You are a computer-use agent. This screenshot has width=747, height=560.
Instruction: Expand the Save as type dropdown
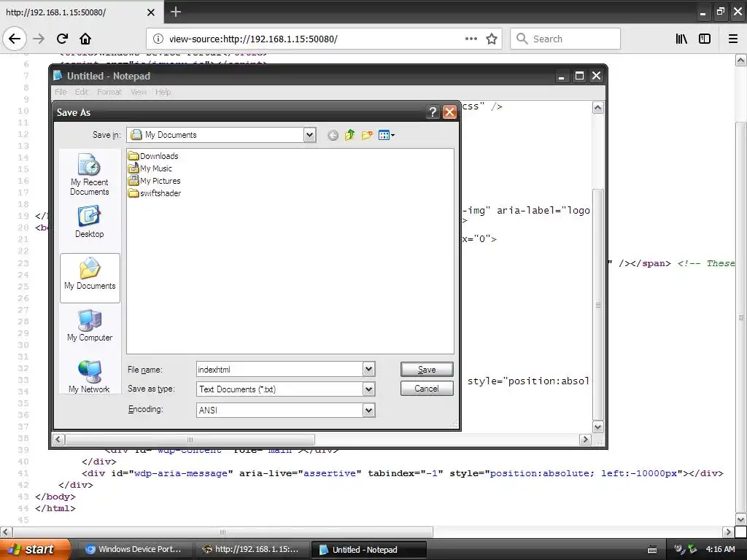pyautogui.click(x=368, y=389)
